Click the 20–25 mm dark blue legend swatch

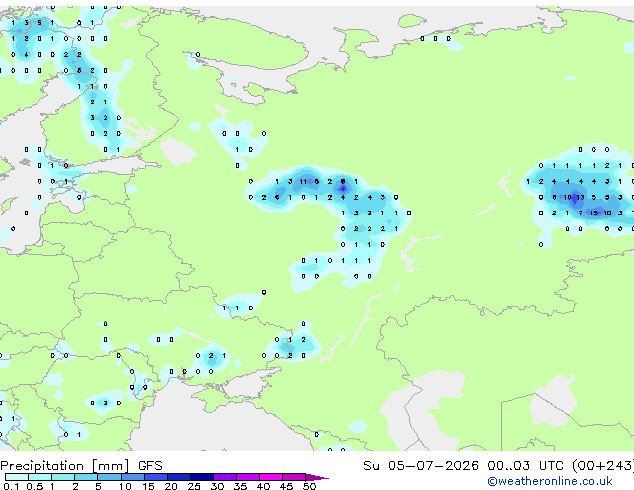179,477
